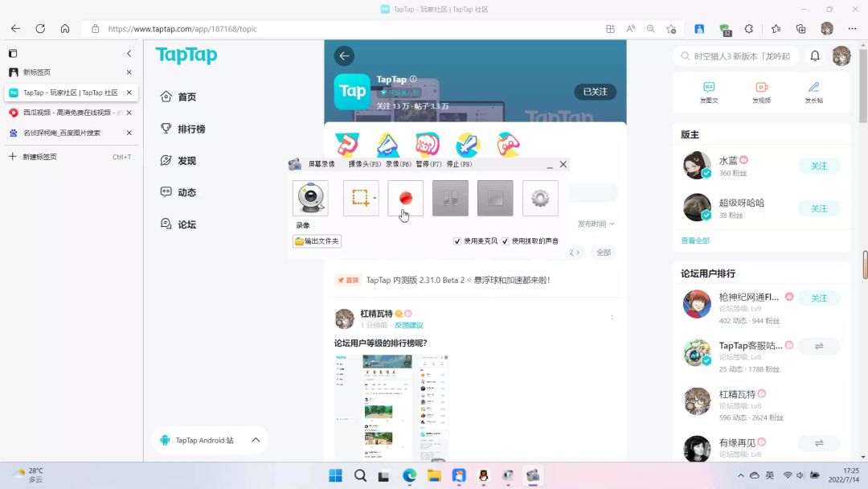Screen dimensions: 868x489
Task: Open more options on 杠精瓦特 post
Action: coord(612,318)
